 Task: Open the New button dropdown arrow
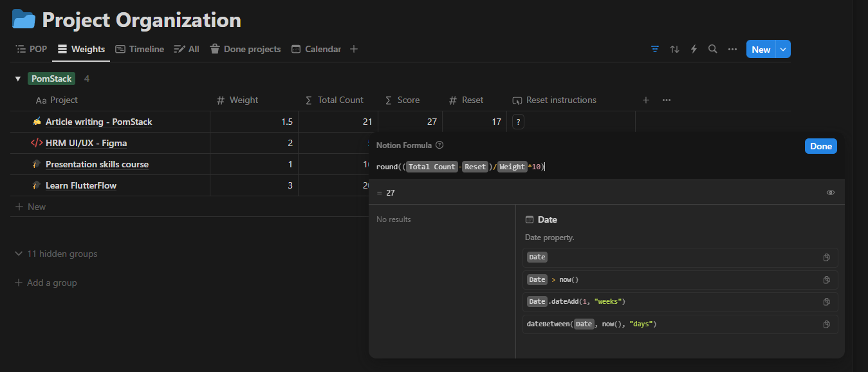[x=783, y=50]
